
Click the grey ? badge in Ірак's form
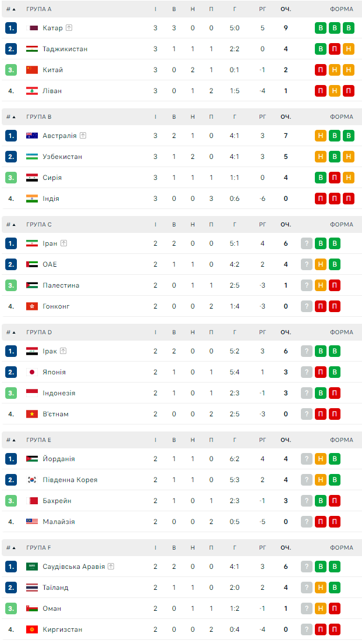(307, 351)
